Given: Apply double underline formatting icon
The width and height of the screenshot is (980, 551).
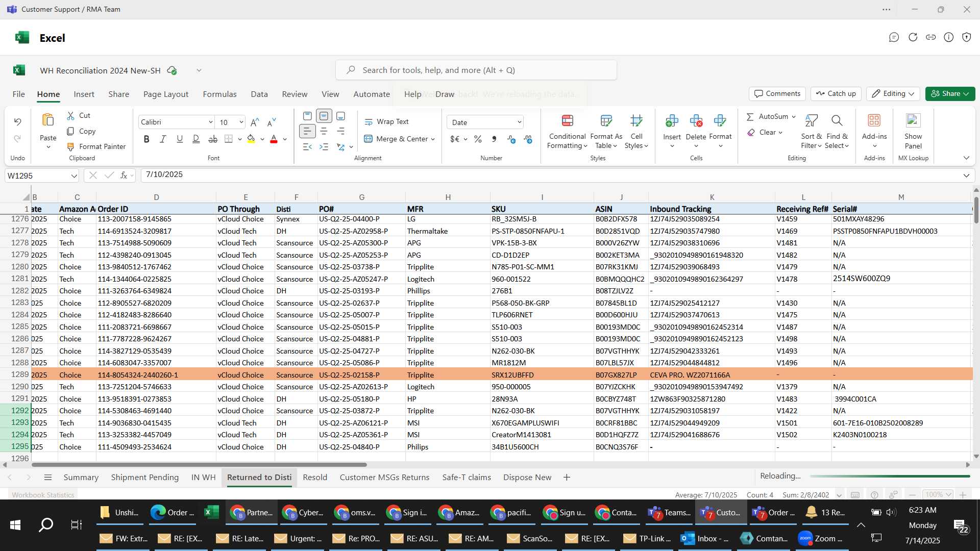Looking at the screenshot, I should [x=196, y=139].
